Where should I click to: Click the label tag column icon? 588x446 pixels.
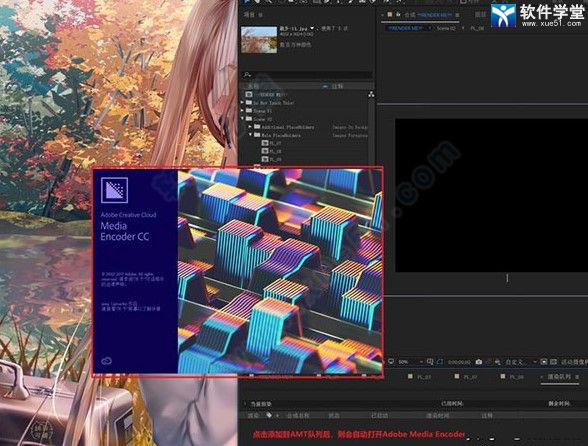pos(325,86)
